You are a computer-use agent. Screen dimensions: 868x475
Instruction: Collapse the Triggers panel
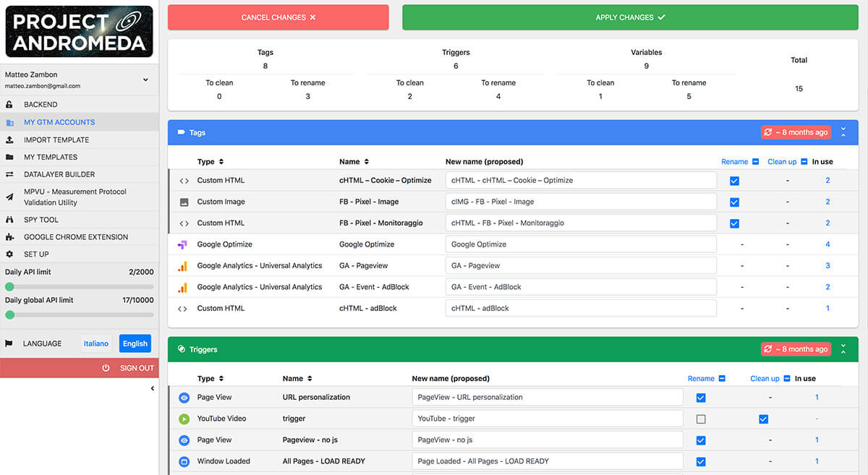[843, 349]
